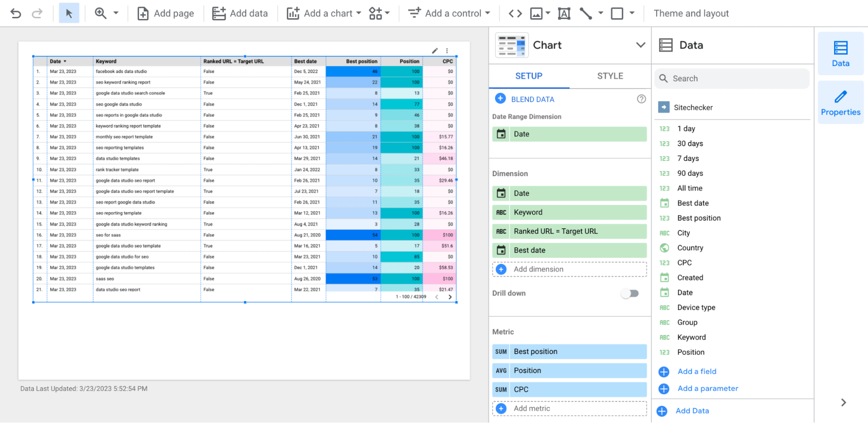Open the Data side tab
Screen dimensions: 868x423
[x=841, y=54]
